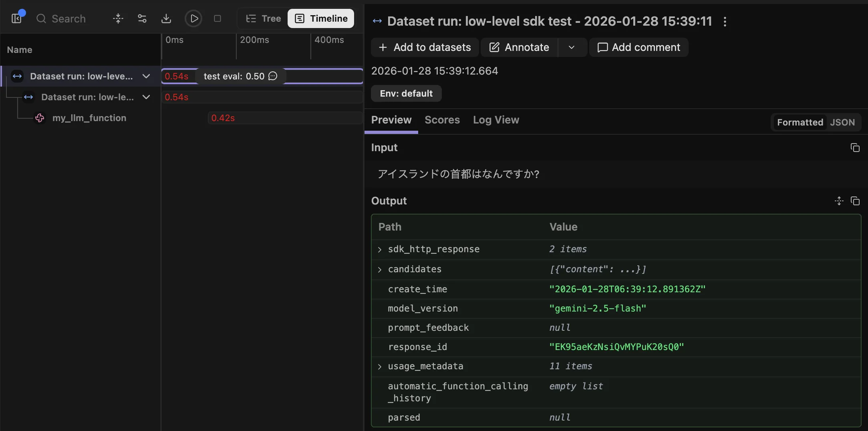Click the play button in toolbar
The width and height of the screenshot is (868, 431).
(193, 18)
